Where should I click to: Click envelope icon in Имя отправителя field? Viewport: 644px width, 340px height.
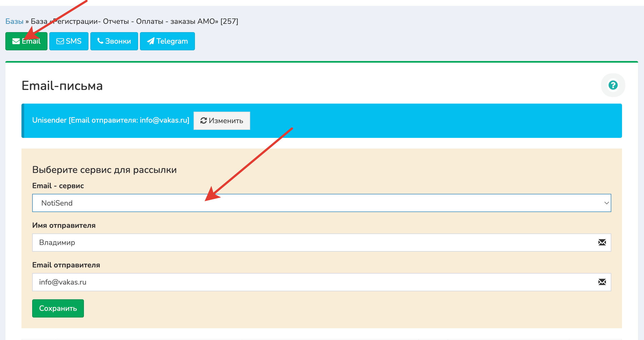coord(602,243)
